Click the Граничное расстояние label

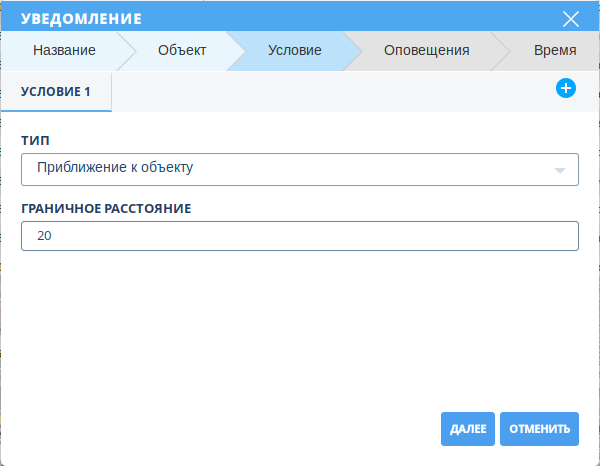coord(105,208)
